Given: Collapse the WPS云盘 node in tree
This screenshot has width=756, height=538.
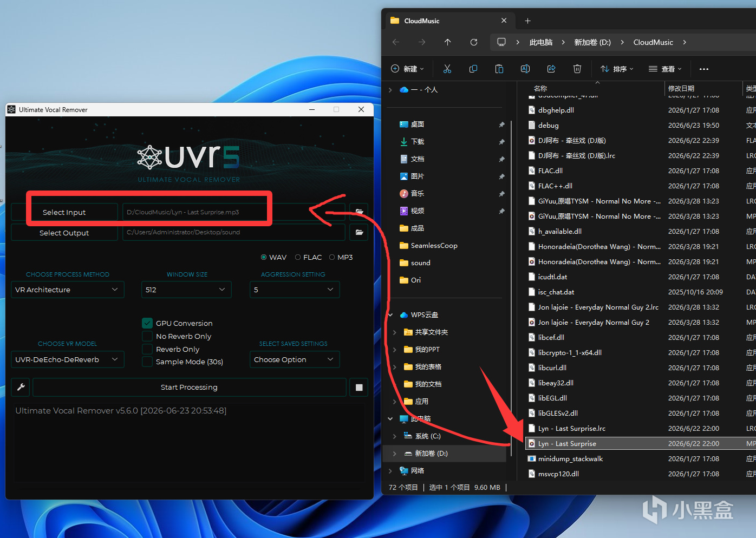Looking at the screenshot, I should pyautogui.click(x=390, y=314).
